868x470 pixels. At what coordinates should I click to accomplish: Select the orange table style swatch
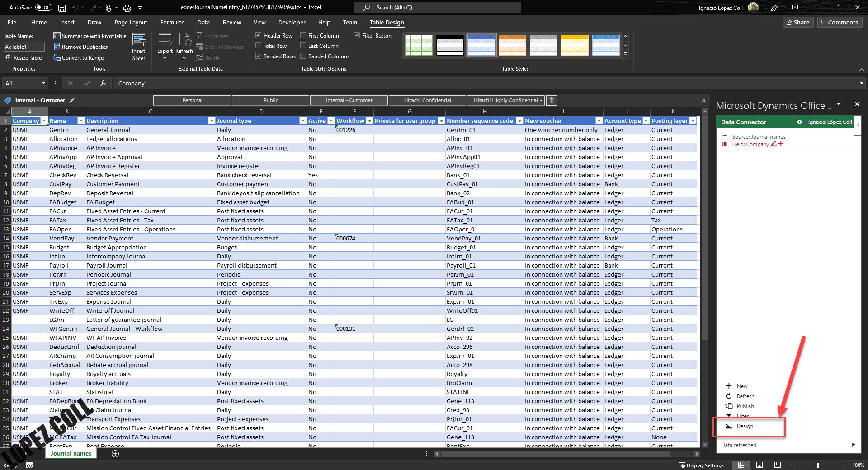512,45
